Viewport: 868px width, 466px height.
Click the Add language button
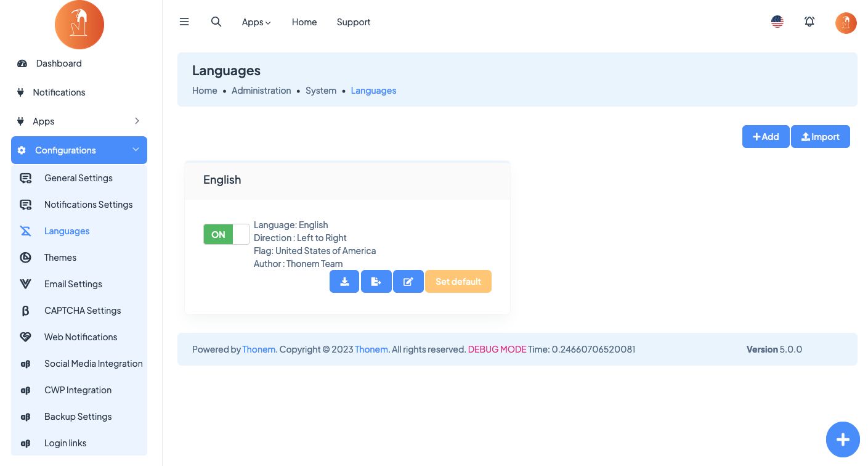click(766, 137)
